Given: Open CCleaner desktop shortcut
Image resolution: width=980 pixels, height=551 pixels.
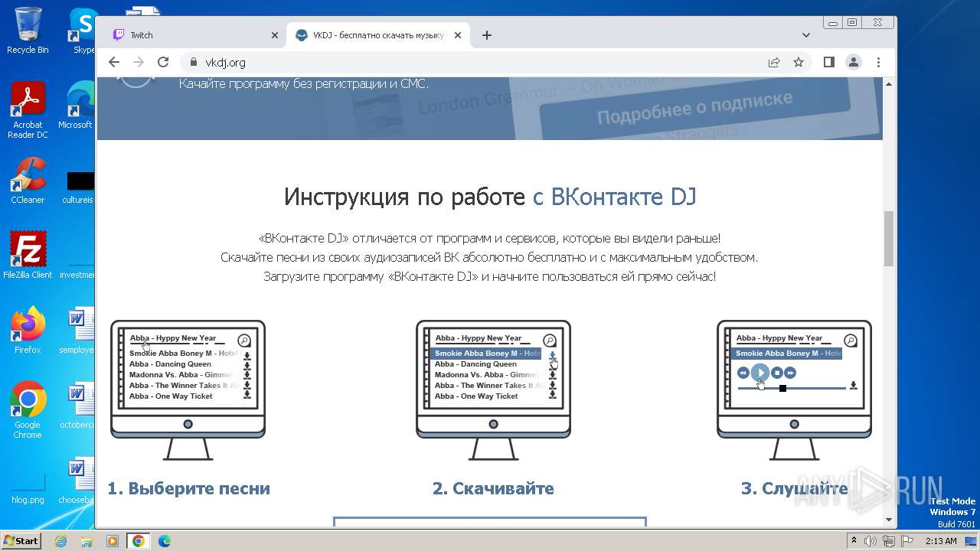Looking at the screenshot, I should pos(28,181).
